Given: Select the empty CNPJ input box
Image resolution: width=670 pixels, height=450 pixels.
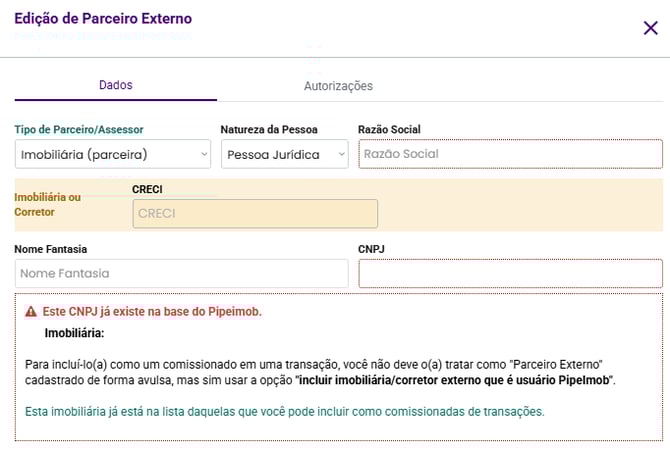Looking at the screenshot, I should point(510,273).
